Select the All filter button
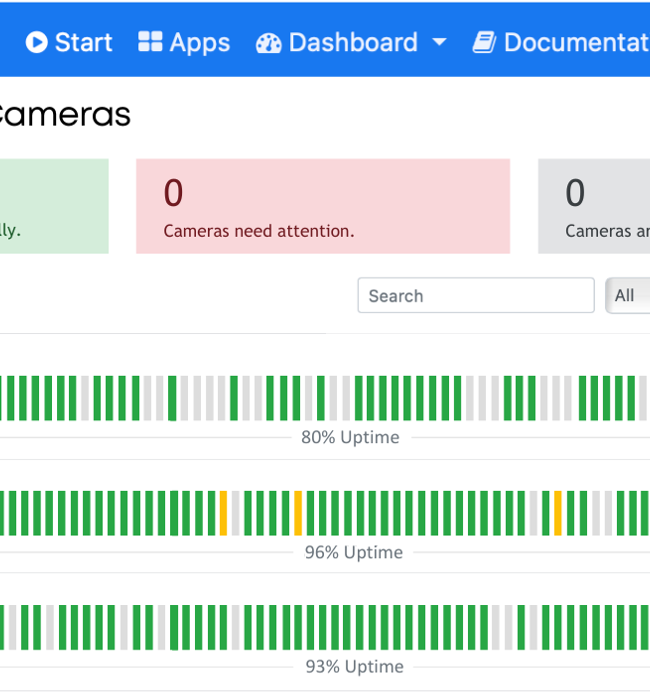 point(628,295)
